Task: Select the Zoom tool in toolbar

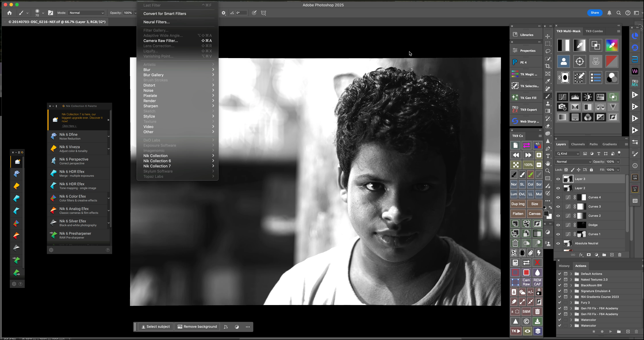Action: click(548, 171)
